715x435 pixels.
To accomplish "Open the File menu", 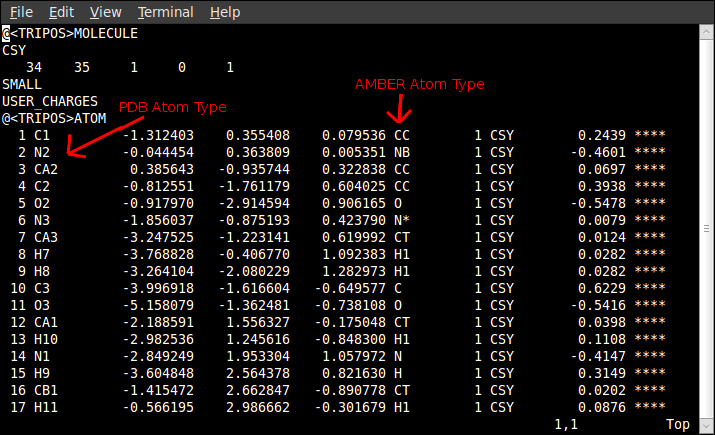I will pos(21,12).
